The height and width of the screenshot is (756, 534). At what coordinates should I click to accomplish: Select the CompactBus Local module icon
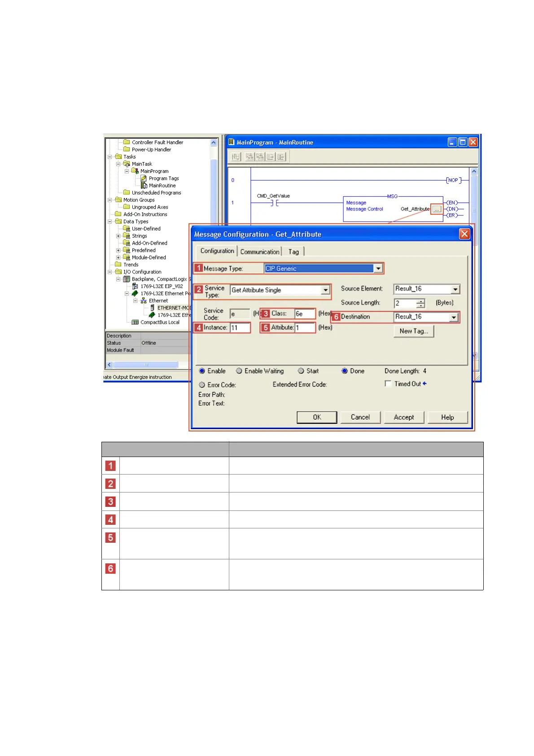click(135, 322)
